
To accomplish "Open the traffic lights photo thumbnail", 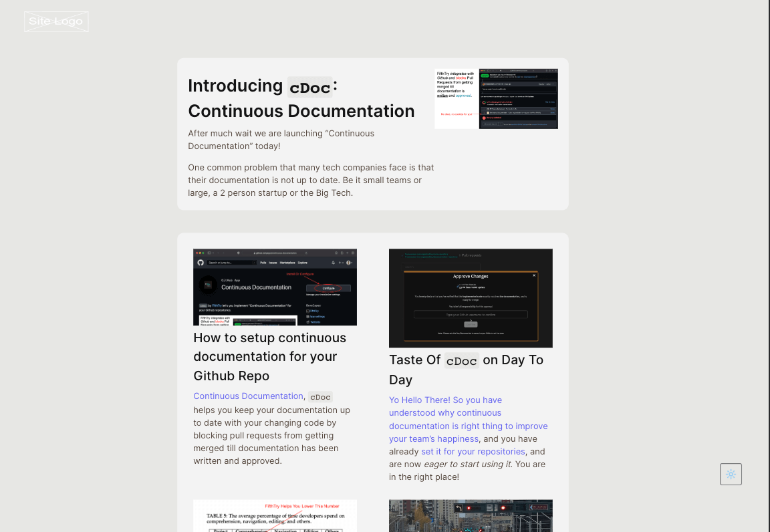I will point(471,516).
